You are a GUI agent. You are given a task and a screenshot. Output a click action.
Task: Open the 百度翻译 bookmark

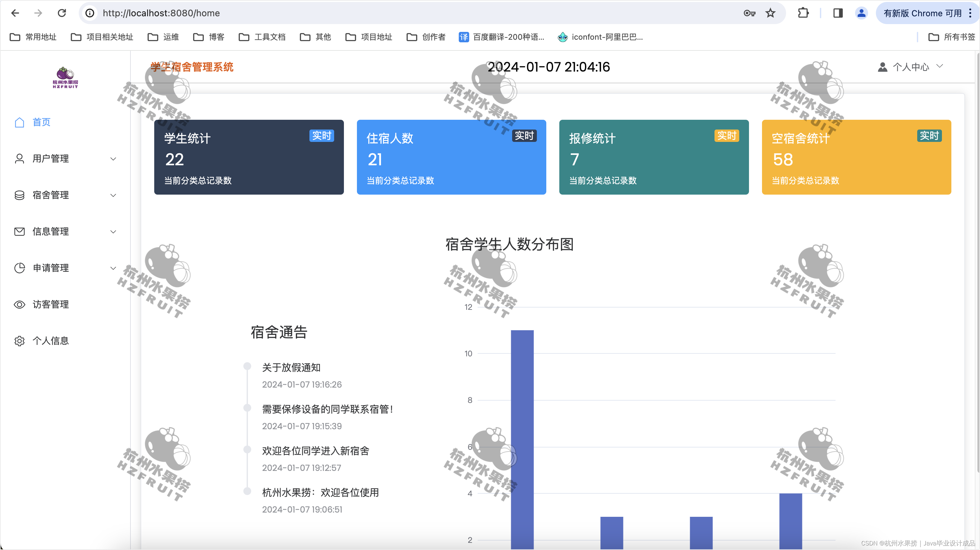501,37
